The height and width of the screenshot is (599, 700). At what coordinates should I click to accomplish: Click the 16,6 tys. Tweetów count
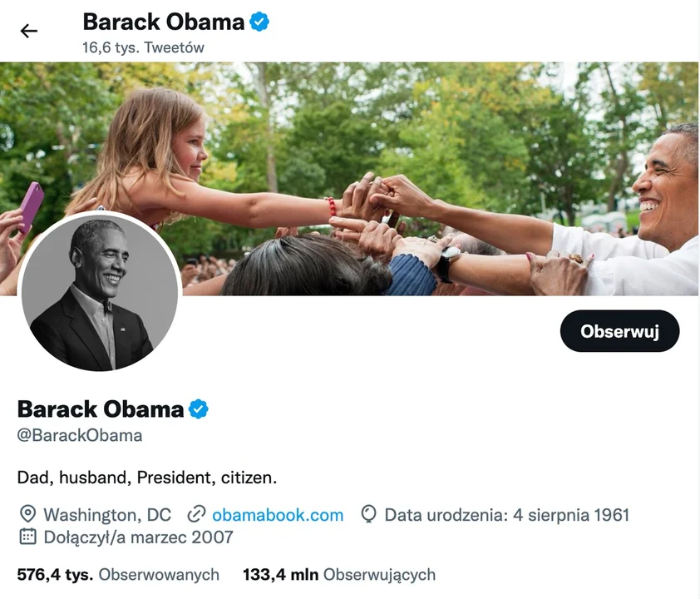pos(143,47)
